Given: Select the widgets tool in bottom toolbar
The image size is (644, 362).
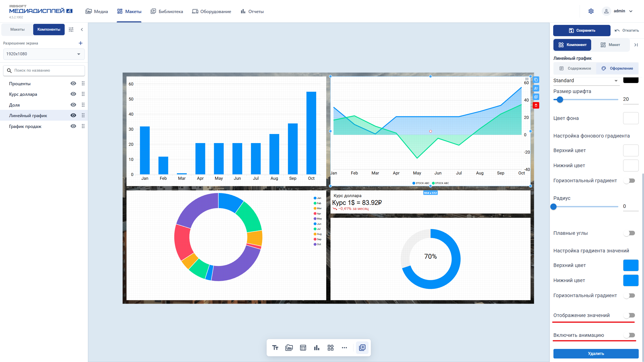Looking at the screenshot, I should tap(331, 348).
